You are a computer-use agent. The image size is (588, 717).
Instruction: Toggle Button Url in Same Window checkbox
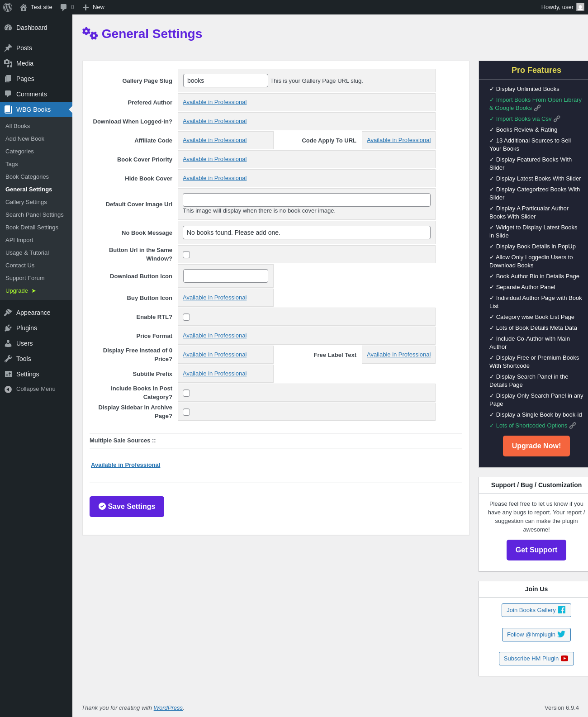186,255
